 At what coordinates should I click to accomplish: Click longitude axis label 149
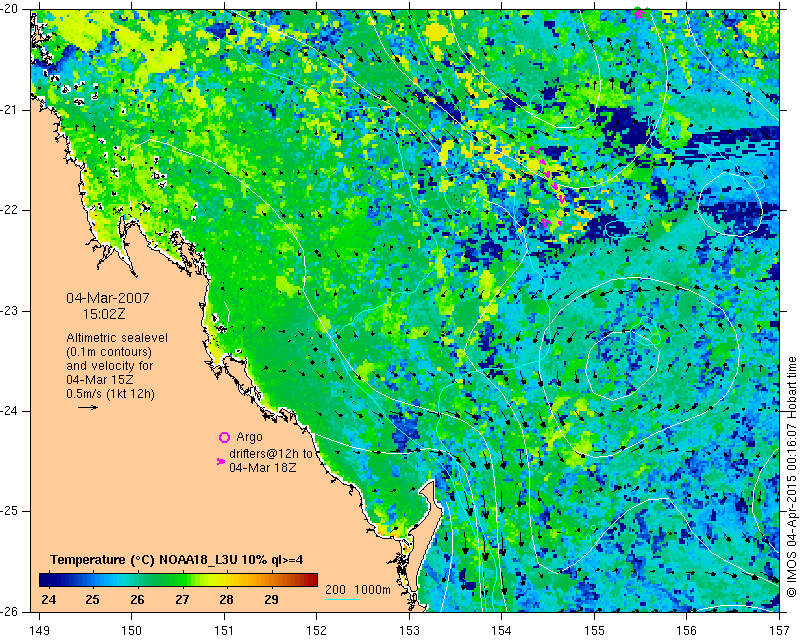[x=40, y=631]
